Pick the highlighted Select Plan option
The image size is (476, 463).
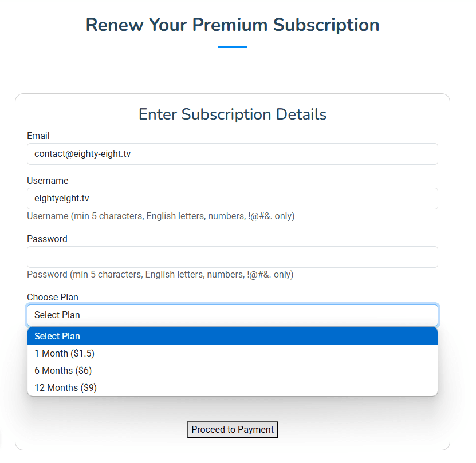point(232,336)
